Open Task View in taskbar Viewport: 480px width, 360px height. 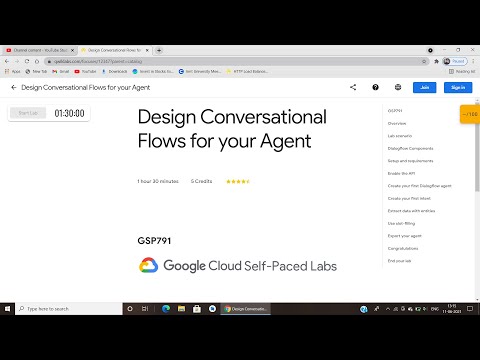click(145, 309)
